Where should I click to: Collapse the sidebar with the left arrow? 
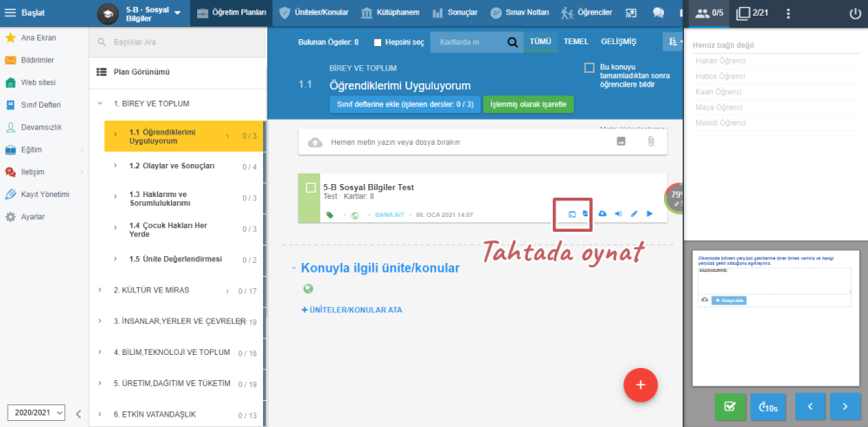[x=78, y=413]
